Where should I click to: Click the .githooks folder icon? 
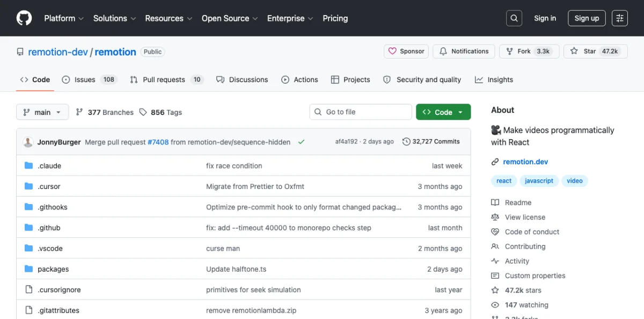pos(29,207)
